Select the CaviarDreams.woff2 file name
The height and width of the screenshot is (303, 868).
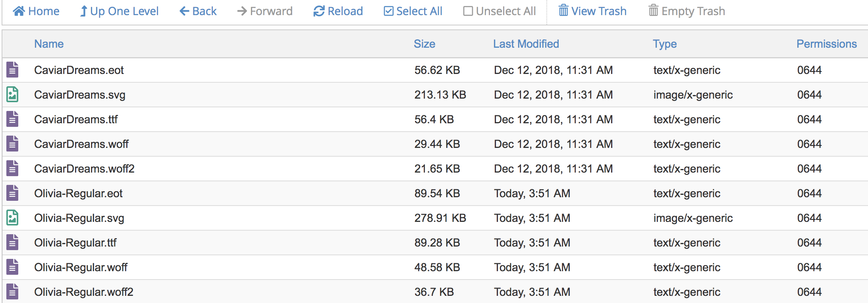(84, 169)
